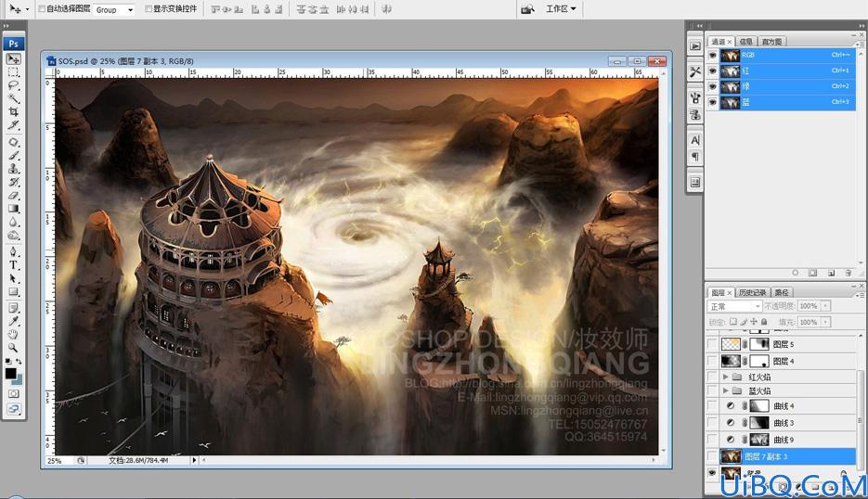Screen dimensions: 868x499
Task: Open the Layer Comps panel icon
Action: (695, 183)
